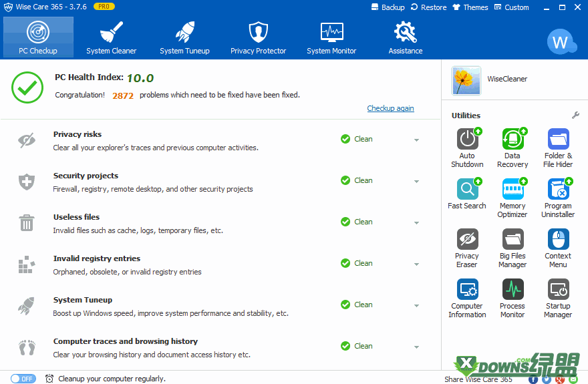Open the Custom option
This screenshot has height=384, width=588.
pyautogui.click(x=512, y=7)
